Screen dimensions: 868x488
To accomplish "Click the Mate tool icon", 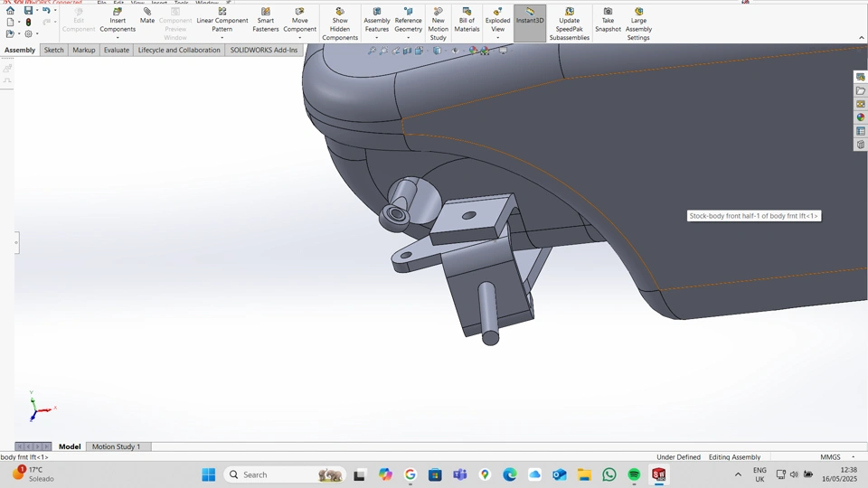I will (x=147, y=13).
